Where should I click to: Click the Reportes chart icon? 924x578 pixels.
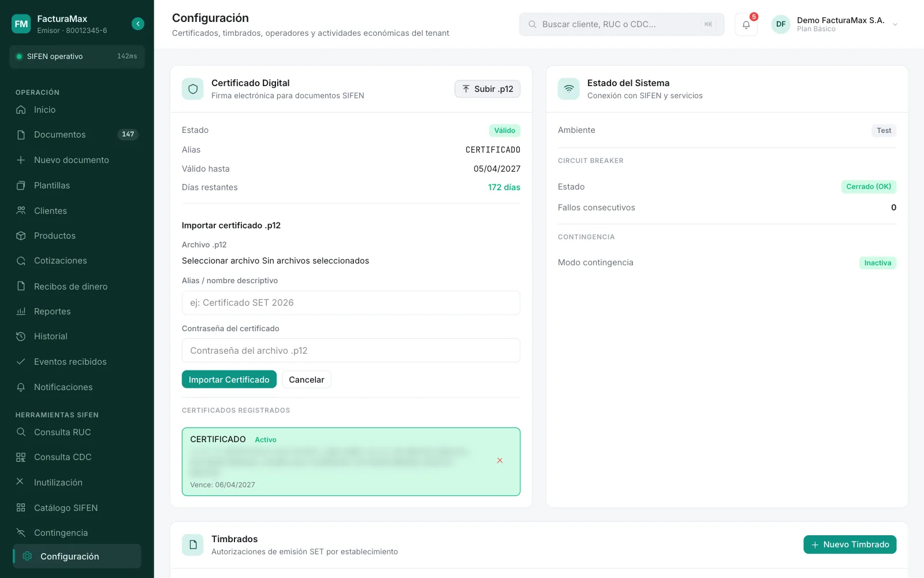(x=21, y=312)
